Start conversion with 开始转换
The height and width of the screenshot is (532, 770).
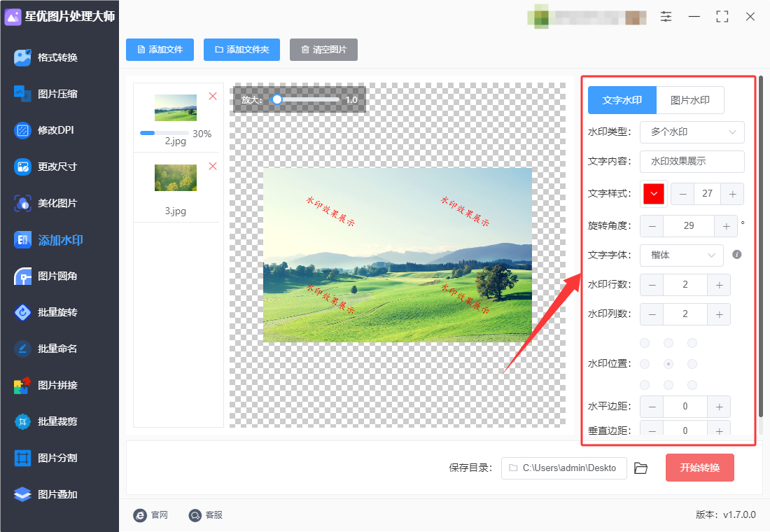click(700, 468)
